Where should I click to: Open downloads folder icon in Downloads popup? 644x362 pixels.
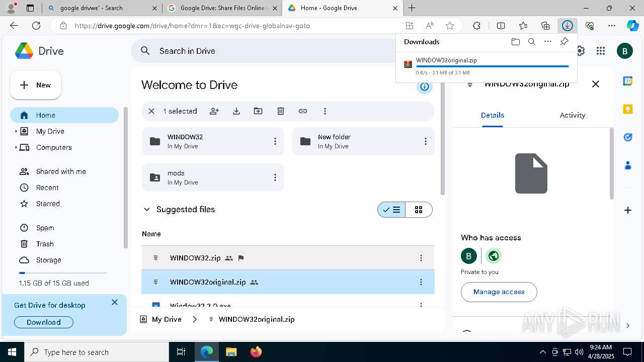click(x=515, y=42)
